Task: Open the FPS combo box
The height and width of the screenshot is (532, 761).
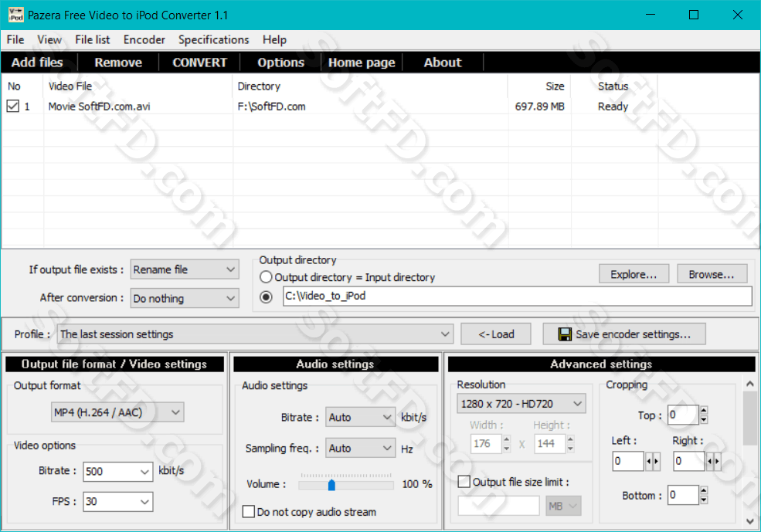Action: (118, 501)
